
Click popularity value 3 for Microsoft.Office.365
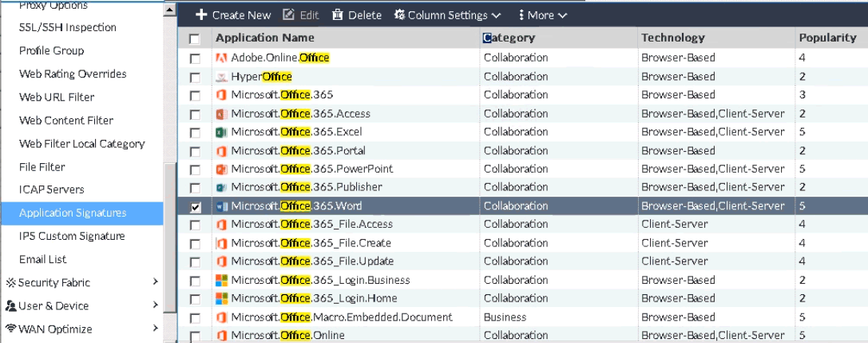pyautogui.click(x=803, y=95)
